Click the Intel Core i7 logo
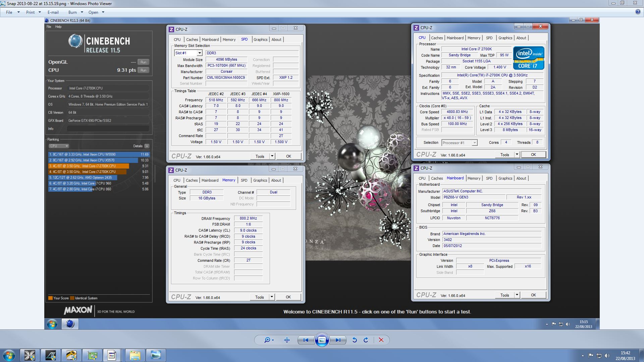The width and height of the screenshot is (644, 362). pyautogui.click(x=529, y=58)
